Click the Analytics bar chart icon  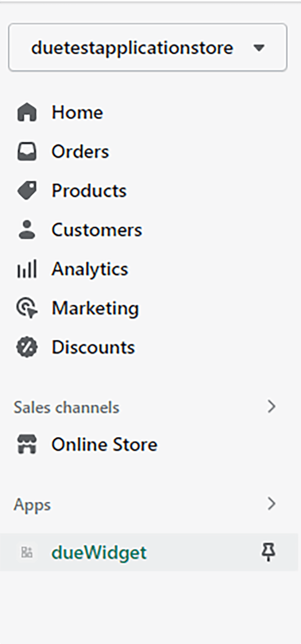tap(27, 269)
